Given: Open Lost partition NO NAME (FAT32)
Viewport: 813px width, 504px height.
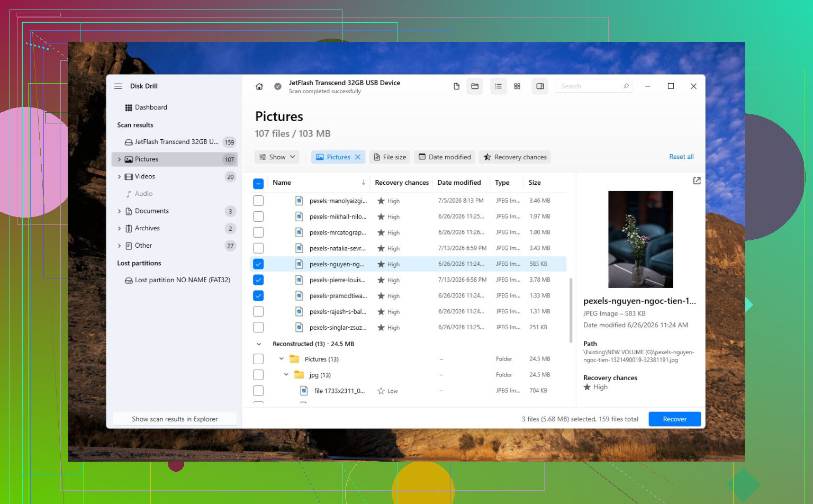Looking at the screenshot, I should pyautogui.click(x=175, y=280).
